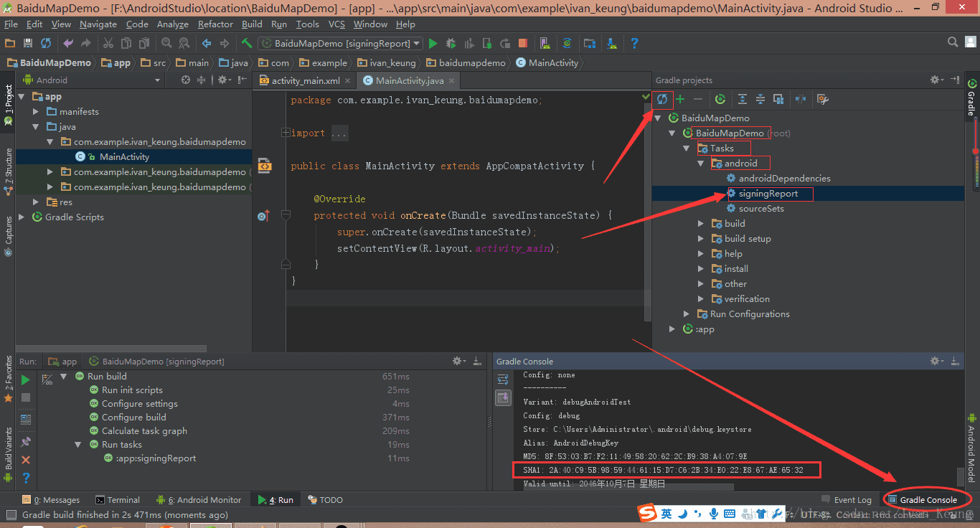Click the Save All toolbar icon
Viewport: 980px width, 528px height.
tap(28, 44)
